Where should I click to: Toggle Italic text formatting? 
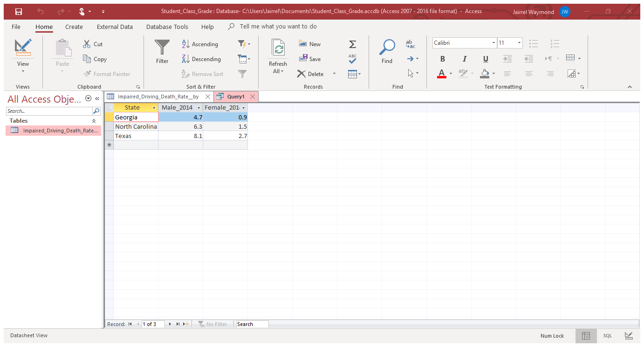464,59
